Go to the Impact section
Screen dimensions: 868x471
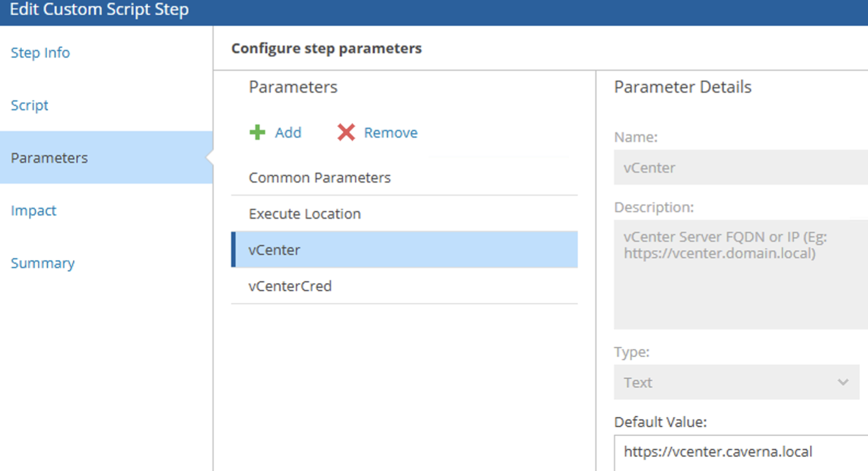coord(34,211)
